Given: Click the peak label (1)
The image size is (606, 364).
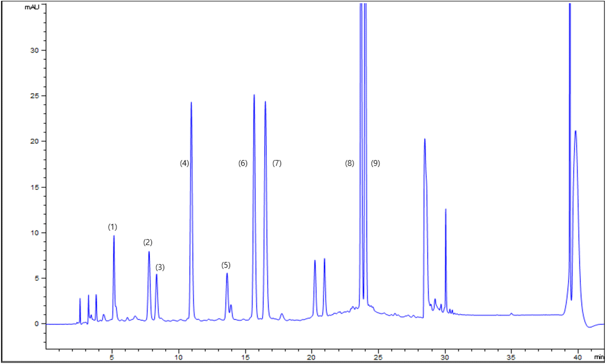Looking at the screenshot, I should point(112,227).
